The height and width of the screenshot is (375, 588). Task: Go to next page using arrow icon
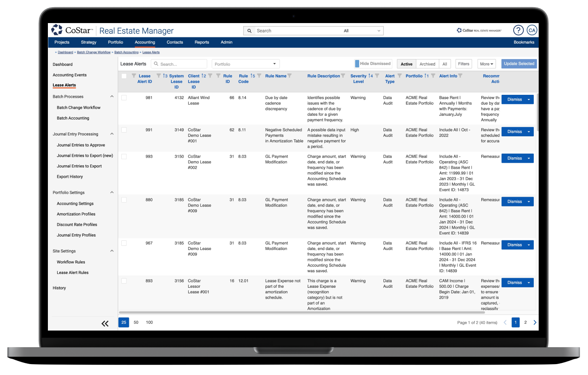(535, 323)
